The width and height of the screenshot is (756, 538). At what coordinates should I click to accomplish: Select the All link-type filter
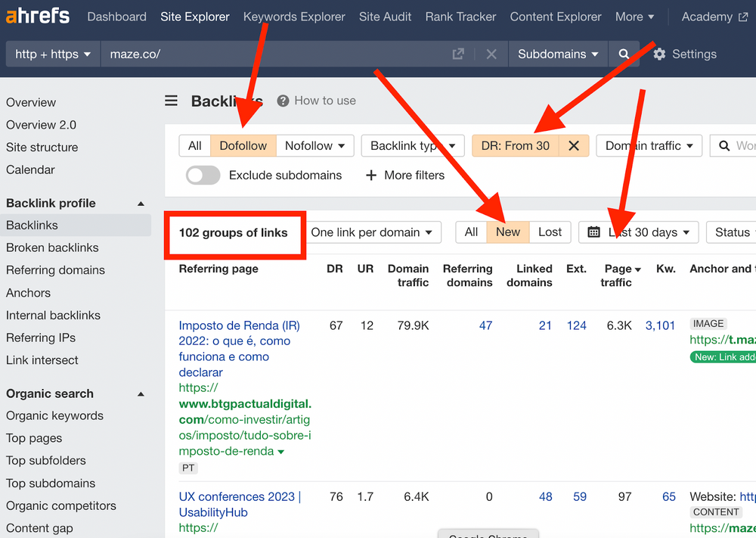195,146
